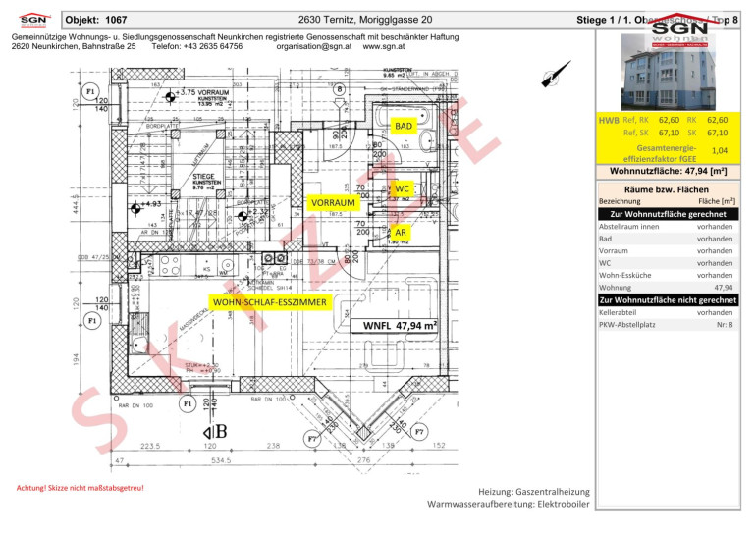Select the WOHN-SCHLAF-ESSZIMMER label
Viewport: 756px width, 535px height.
tap(270, 302)
